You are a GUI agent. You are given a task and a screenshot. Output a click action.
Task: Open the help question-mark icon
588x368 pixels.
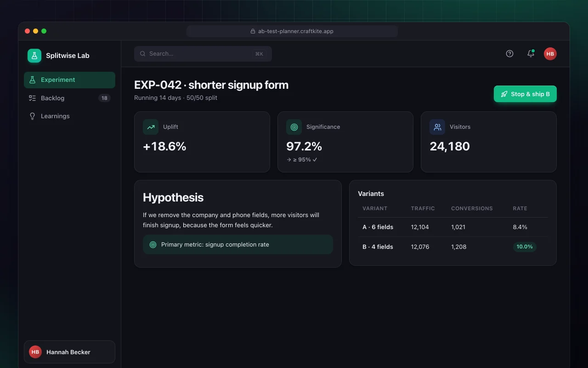point(509,54)
